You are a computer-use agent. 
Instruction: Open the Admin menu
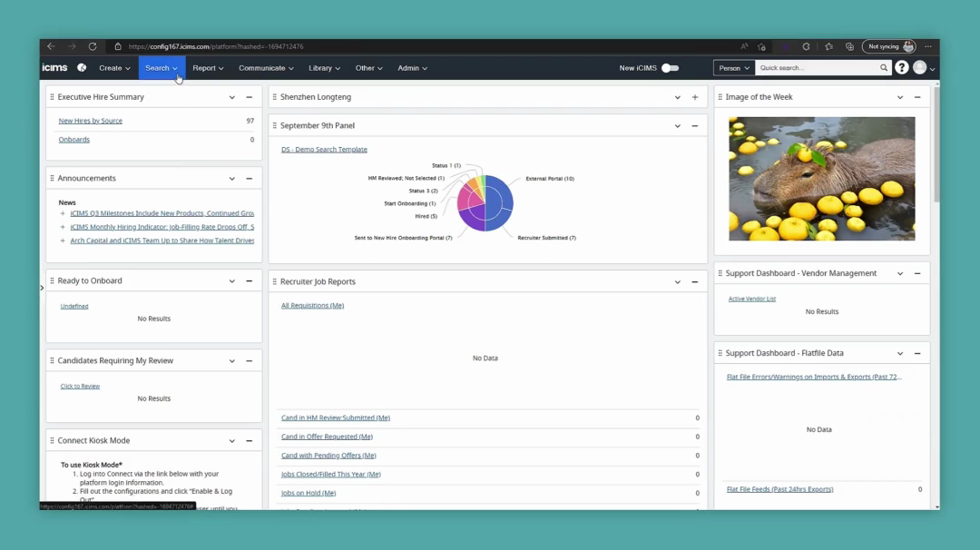click(413, 67)
